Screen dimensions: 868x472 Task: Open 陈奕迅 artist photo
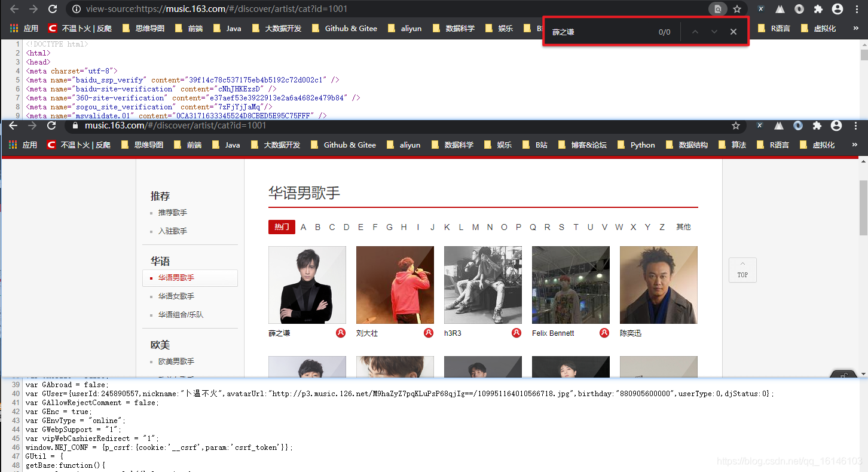coord(659,285)
